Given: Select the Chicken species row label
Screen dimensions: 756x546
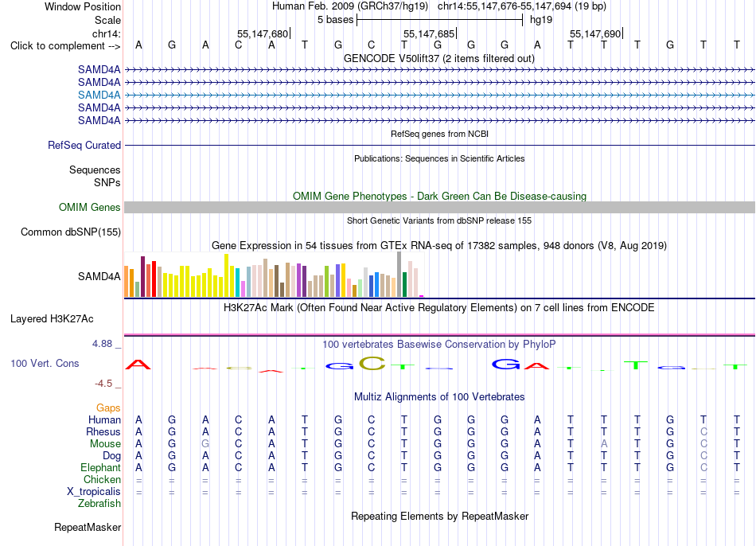Looking at the screenshot, I should (102, 479).
